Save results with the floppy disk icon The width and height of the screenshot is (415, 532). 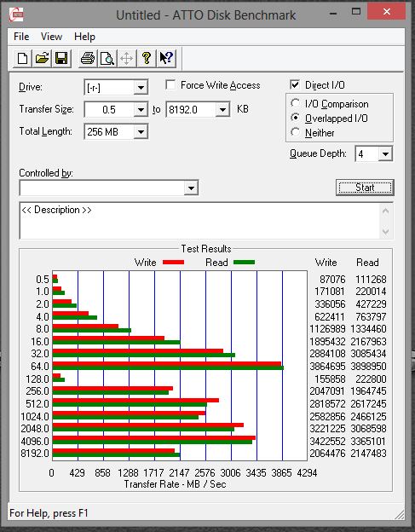coord(61,58)
